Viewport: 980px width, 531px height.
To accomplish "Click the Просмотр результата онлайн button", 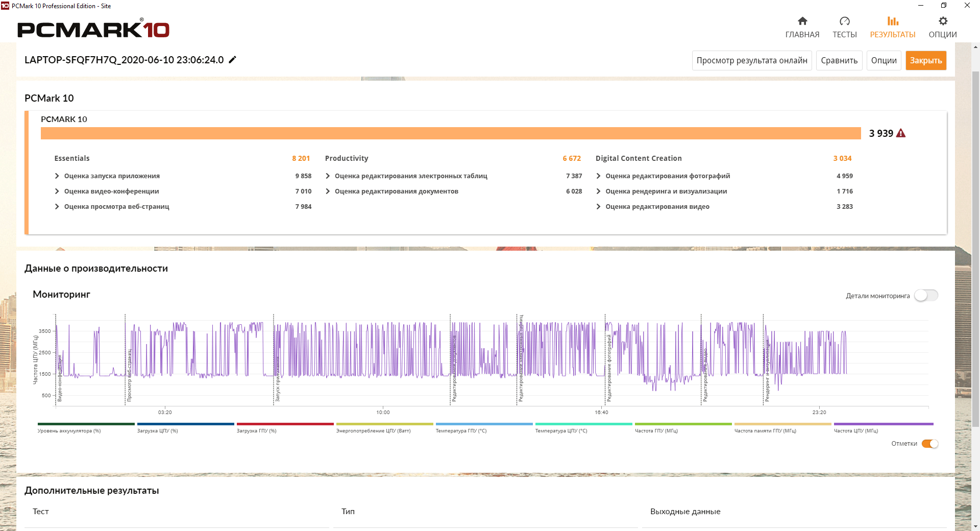I will (752, 60).
